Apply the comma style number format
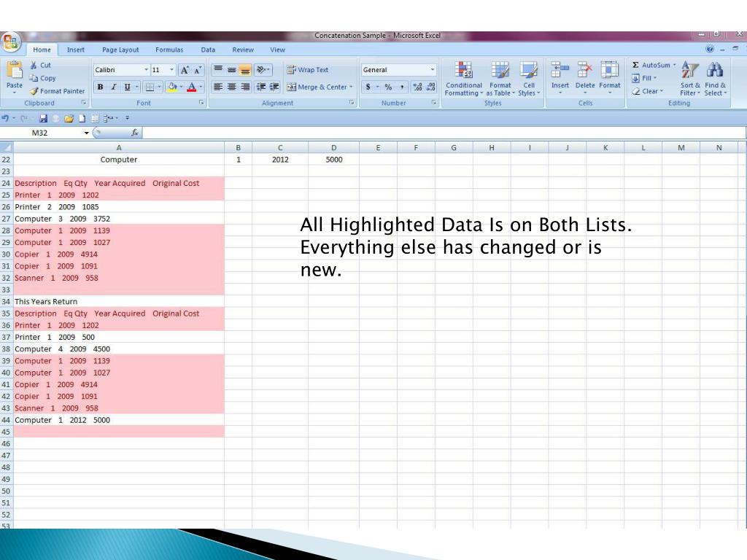The height and width of the screenshot is (560, 747). (402, 87)
